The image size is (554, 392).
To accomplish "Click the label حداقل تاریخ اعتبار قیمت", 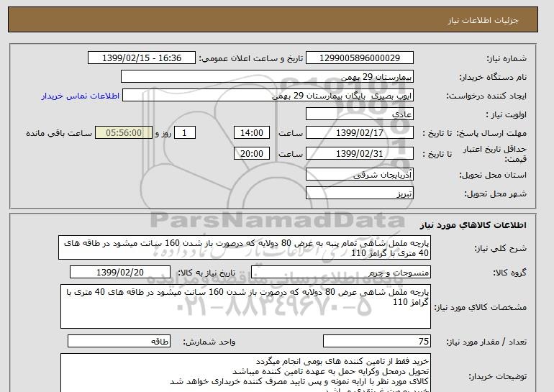I will (495, 154).
